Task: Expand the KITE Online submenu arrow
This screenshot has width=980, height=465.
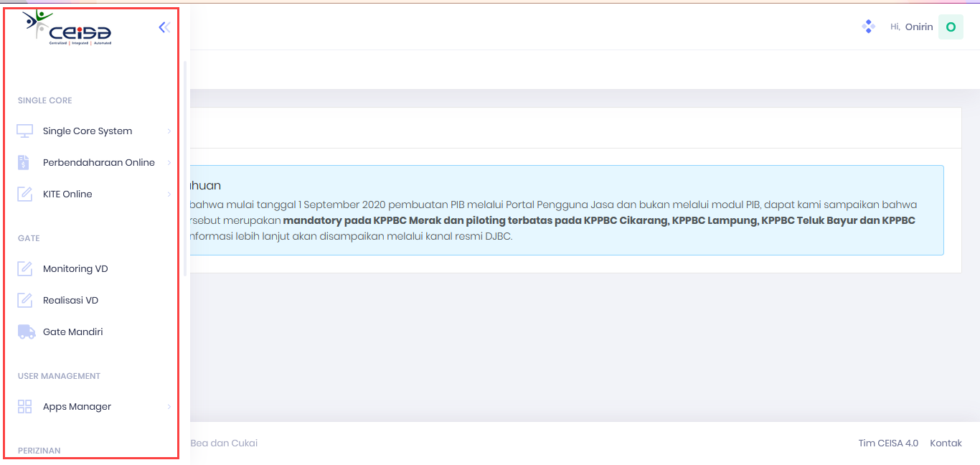Action: (169, 194)
